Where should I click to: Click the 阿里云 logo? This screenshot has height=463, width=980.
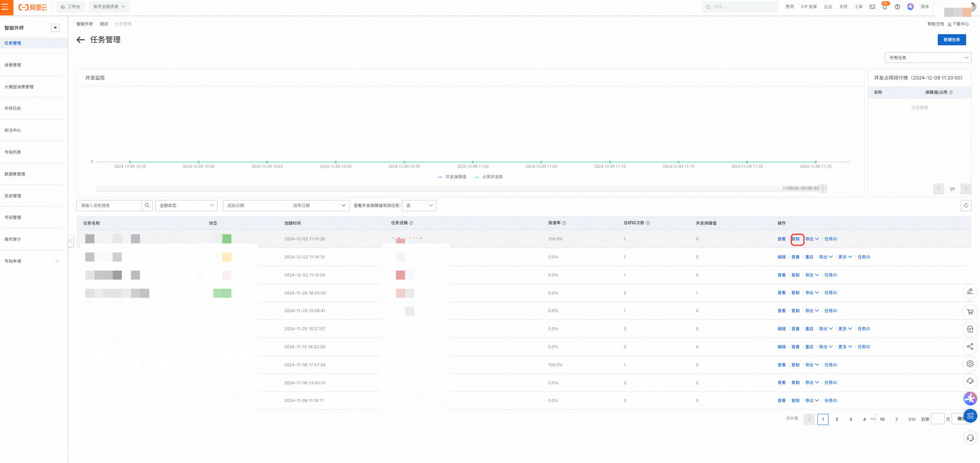point(33,7)
